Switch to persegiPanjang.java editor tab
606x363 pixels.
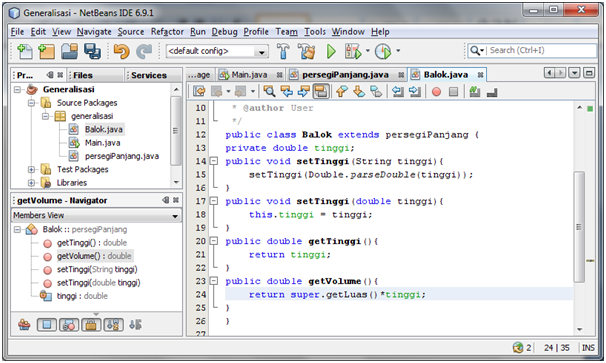click(x=345, y=75)
